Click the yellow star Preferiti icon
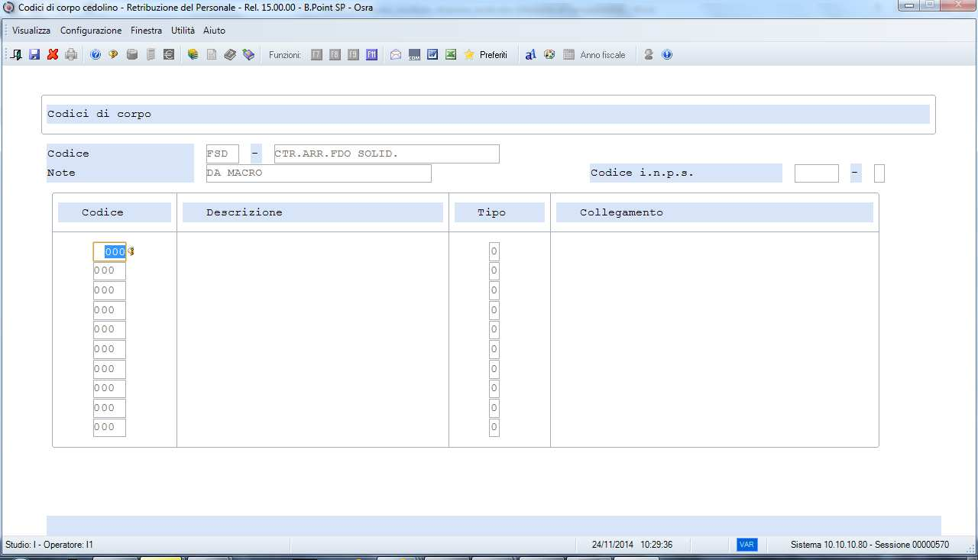 click(x=469, y=55)
